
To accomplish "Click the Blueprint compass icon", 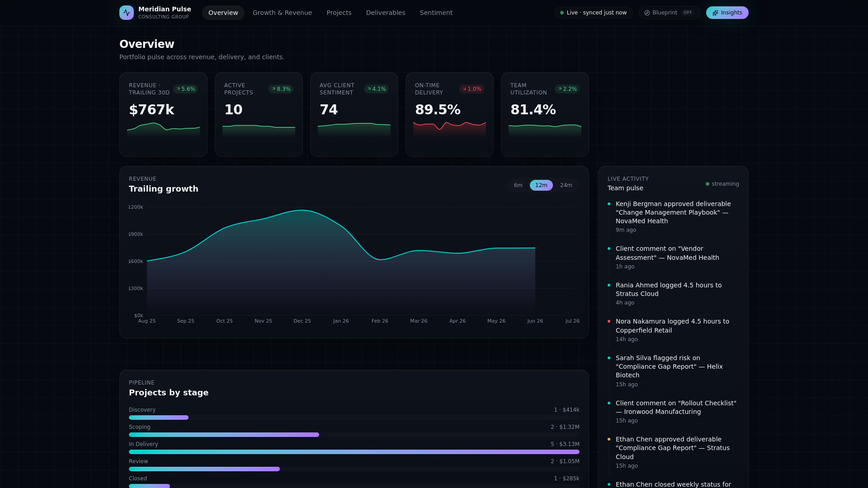I will pos(647,13).
